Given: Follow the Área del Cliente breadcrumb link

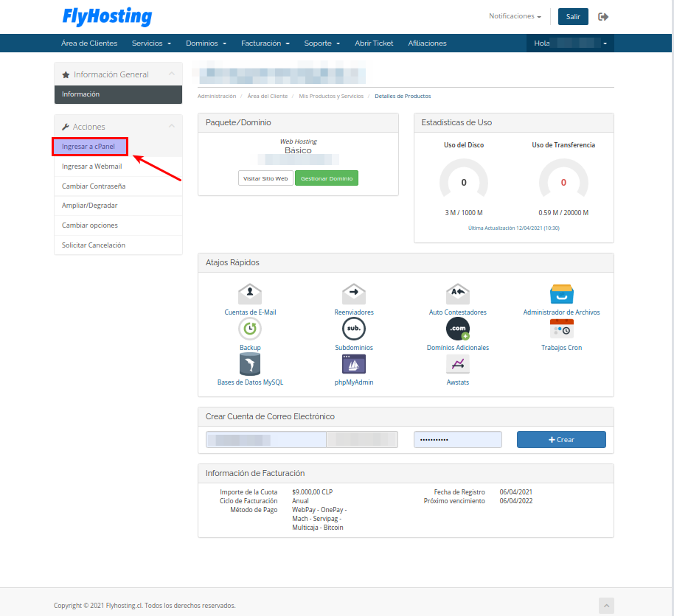Looking at the screenshot, I should 268,97.
